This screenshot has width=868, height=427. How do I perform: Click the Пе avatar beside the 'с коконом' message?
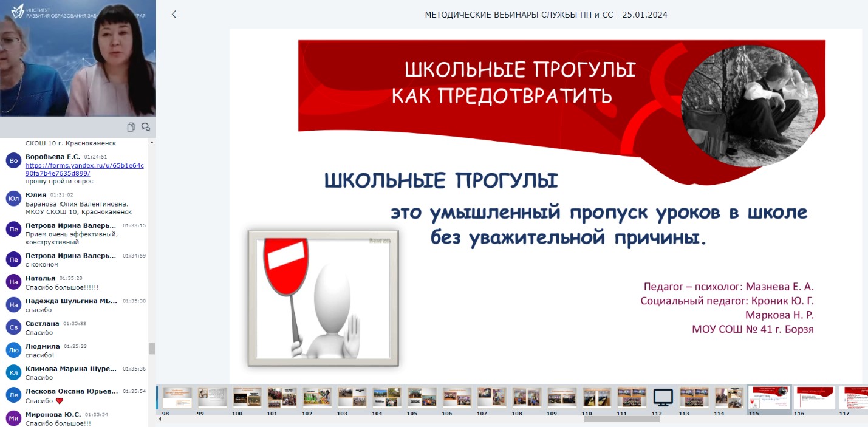13,259
